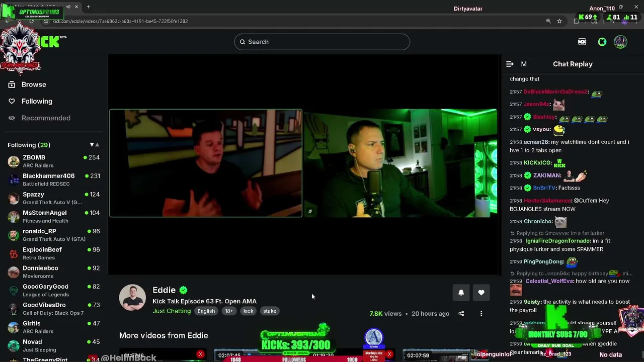Image resolution: width=644 pixels, height=362 pixels.
Task: Click KICKxICG username in chat
Action: point(537,163)
